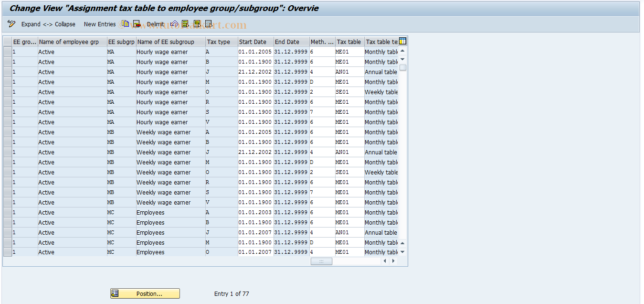Click the EE subgrp column header
Screen dimensions: 644x304
[x=122, y=42]
